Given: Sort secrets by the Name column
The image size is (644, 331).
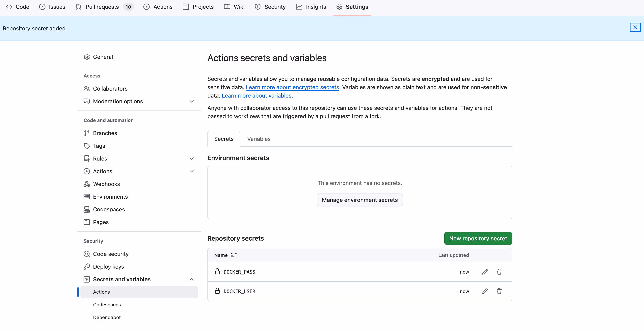Looking at the screenshot, I should click(226, 255).
